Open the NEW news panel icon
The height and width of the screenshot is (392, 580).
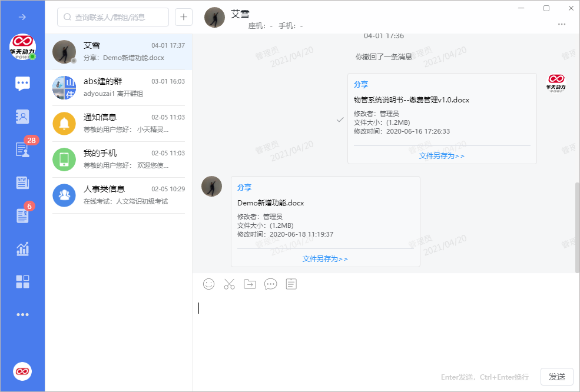coord(22,182)
